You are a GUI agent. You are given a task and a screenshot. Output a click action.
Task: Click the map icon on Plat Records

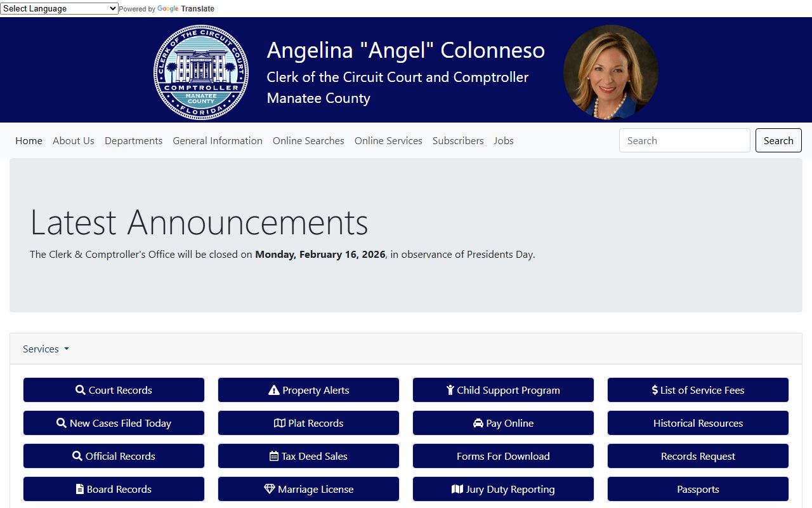(x=280, y=423)
